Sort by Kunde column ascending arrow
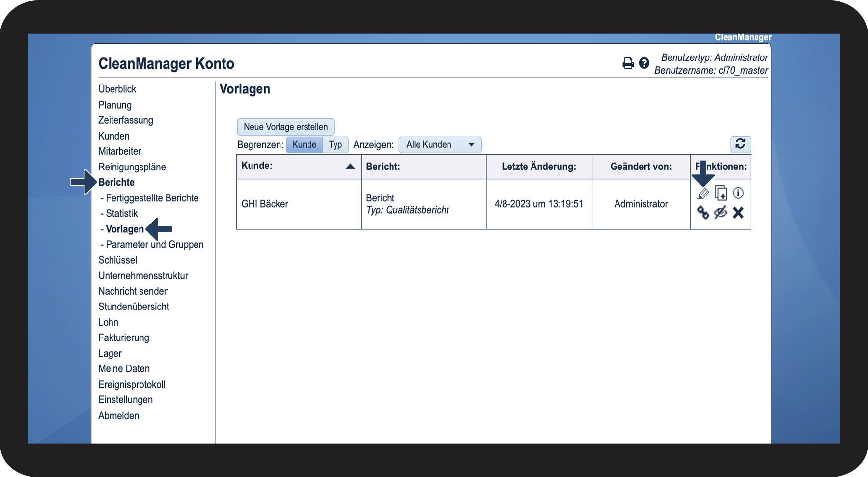The width and height of the screenshot is (868, 477). click(350, 167)
